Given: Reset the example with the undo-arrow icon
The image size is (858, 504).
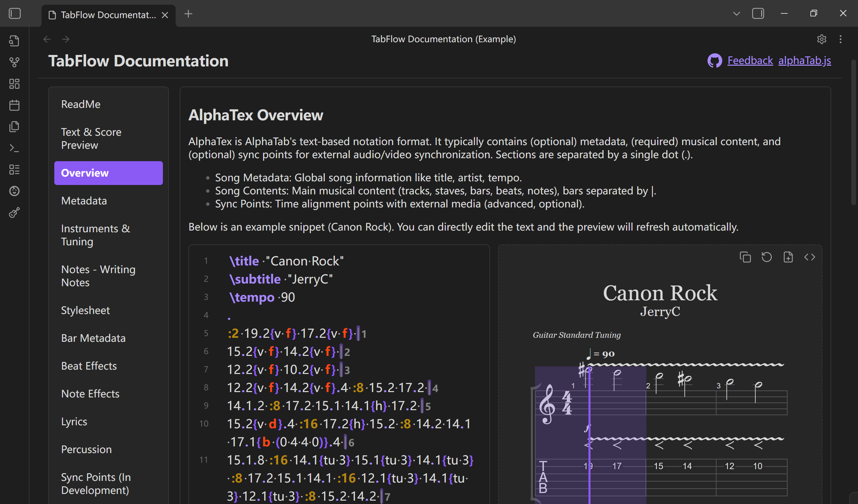Looking at the screenshot, I should 767,257.
